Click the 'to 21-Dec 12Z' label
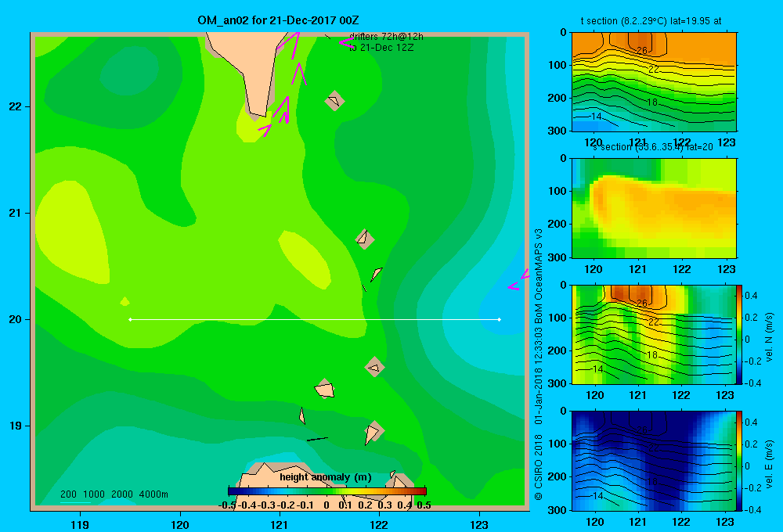 (381, 48)
